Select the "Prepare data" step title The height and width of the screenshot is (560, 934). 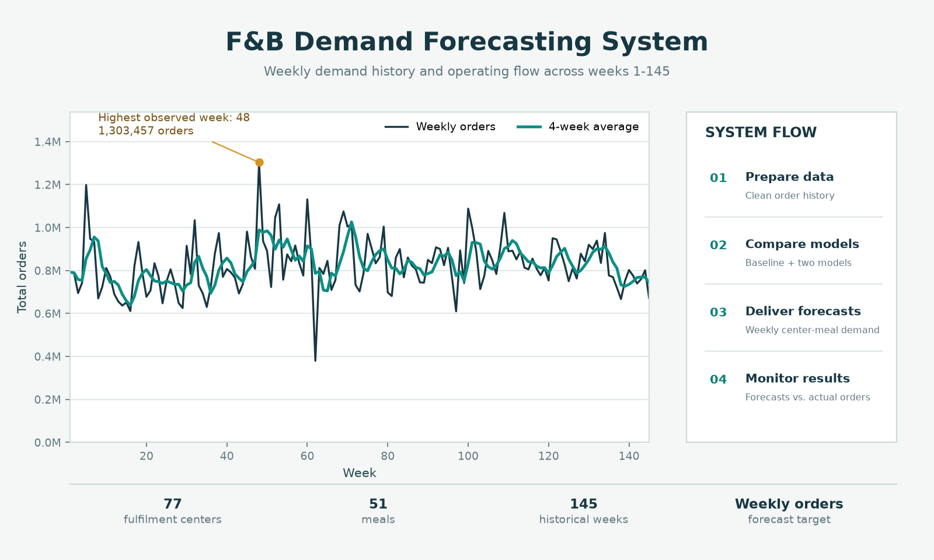(790, 177)
